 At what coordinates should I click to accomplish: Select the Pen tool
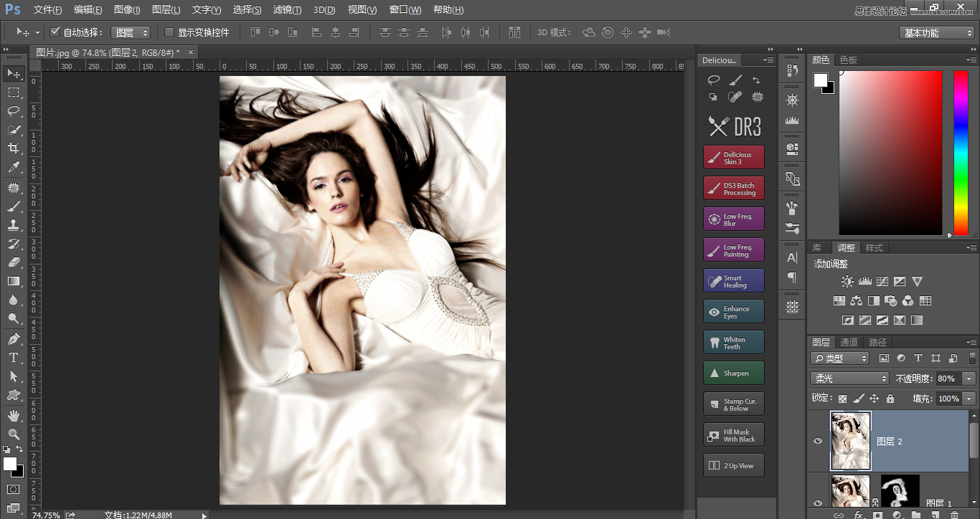14,338
